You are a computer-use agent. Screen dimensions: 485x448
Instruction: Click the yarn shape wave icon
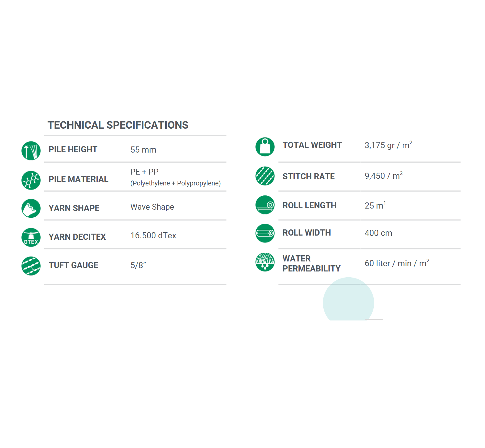tap(31, 208)
